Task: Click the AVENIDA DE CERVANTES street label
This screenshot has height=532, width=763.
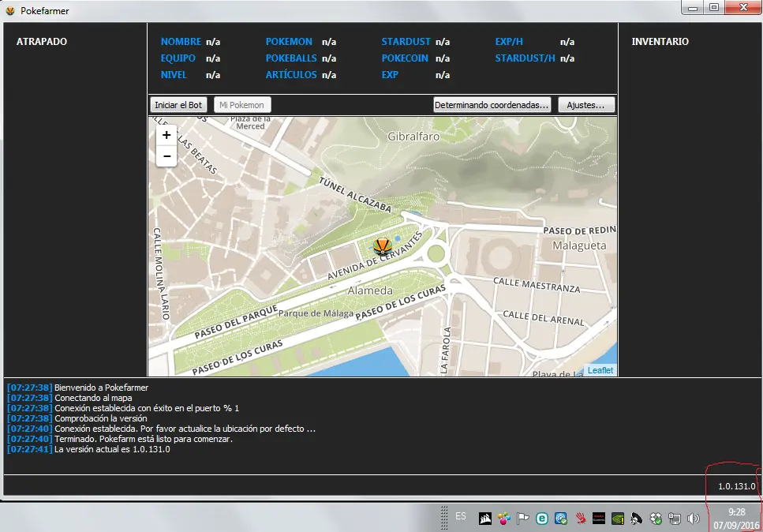Action: point(375,256)
